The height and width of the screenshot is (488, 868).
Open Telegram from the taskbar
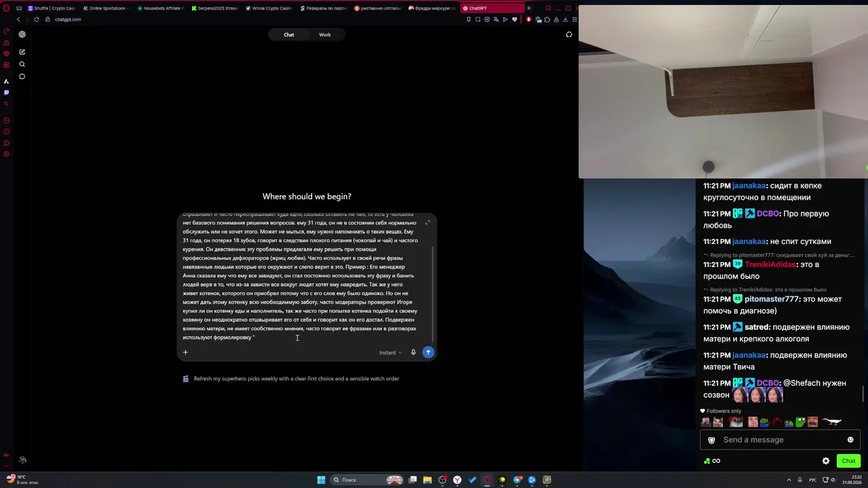tap(517, 480)
